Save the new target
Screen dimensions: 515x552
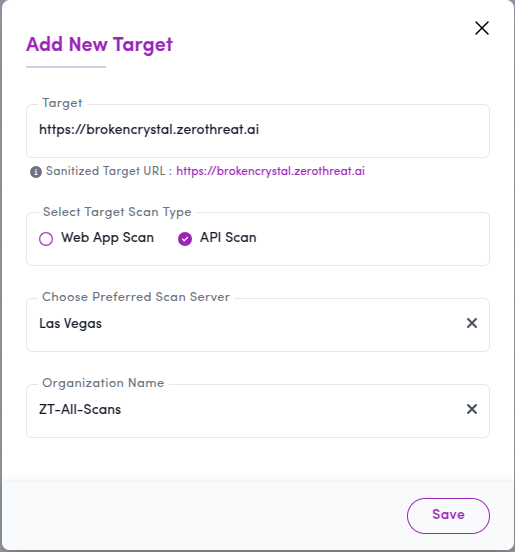448,515
